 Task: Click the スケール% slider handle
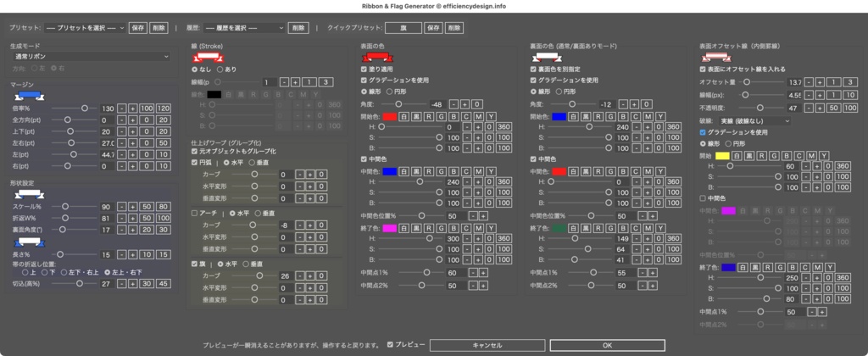coord(64,207)
